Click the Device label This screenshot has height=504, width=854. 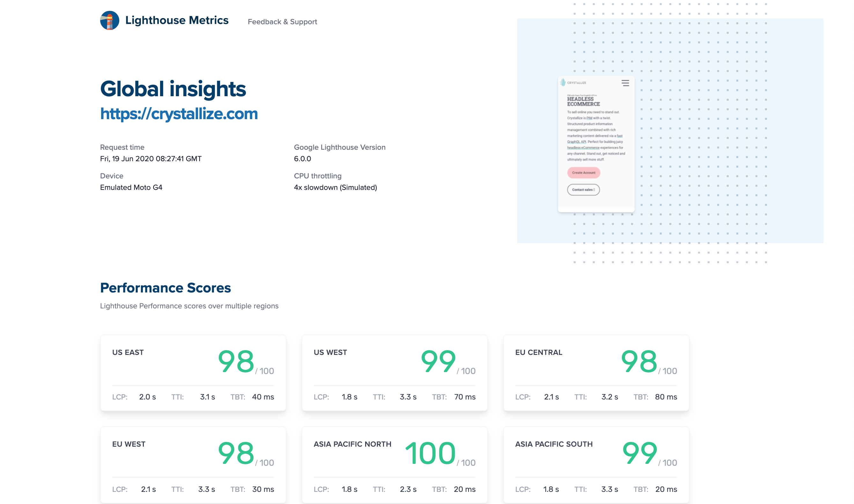coord(112,176)
